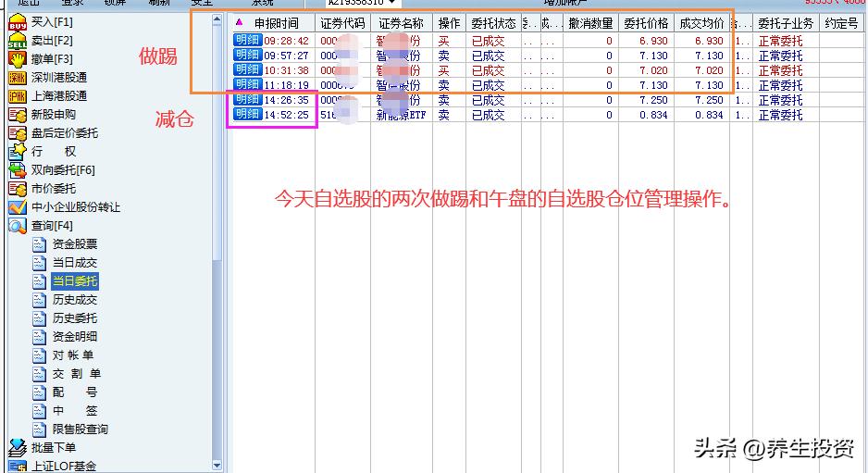Click the 委托子业务 column header
The width and height of the screenshot is (868, 473).
pyautogui.click(x=786, y=23)
